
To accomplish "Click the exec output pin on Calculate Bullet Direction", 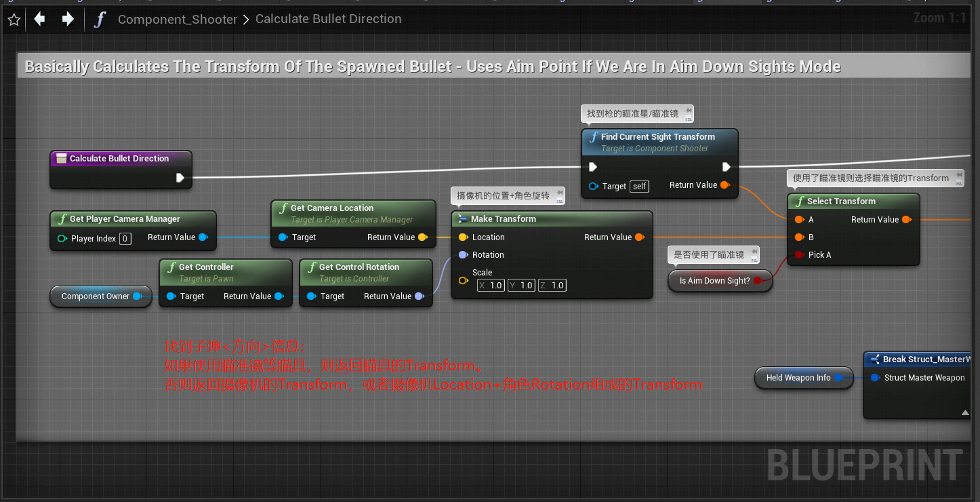I will (181, 178).
